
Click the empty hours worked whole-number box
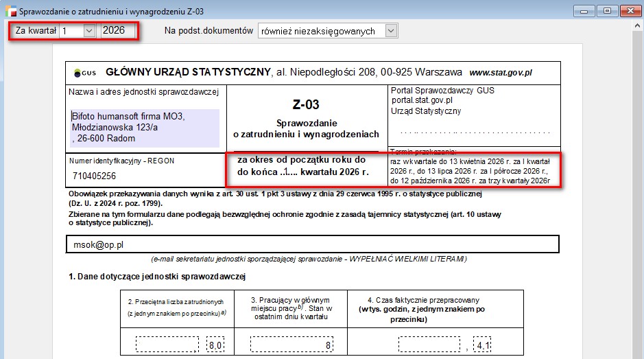pyautogui.click(x=429, y=344)
